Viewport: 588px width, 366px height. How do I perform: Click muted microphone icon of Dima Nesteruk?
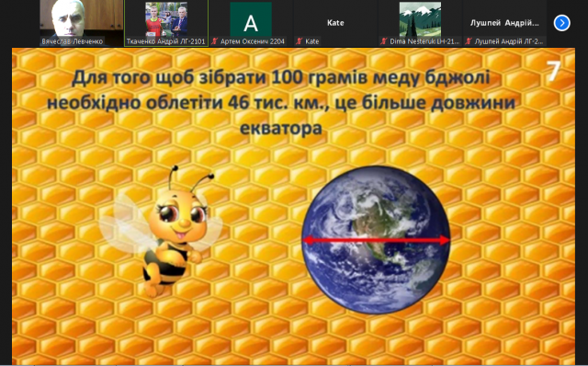click(384, 41)
